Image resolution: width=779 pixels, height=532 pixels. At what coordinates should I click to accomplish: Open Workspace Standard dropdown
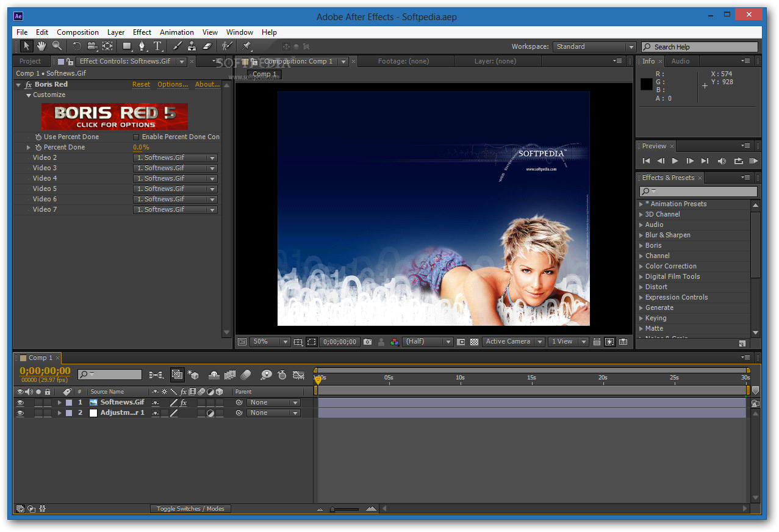point(594,47)
